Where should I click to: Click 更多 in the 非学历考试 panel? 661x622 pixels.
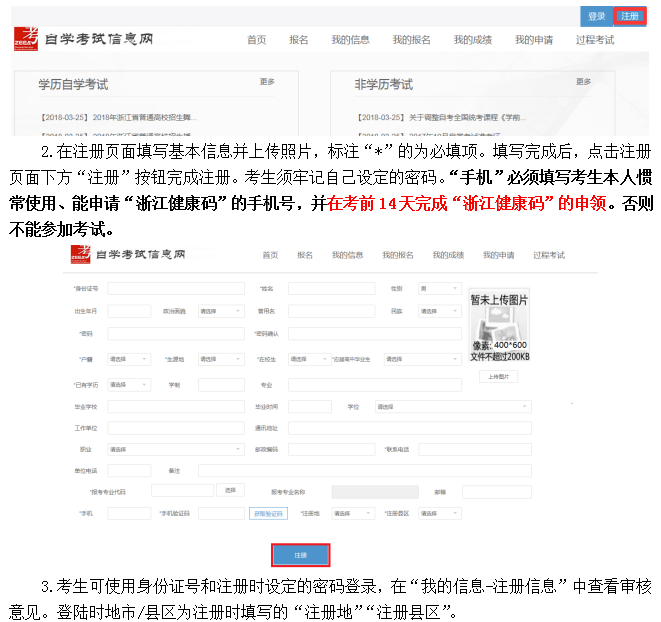point(583,82)
